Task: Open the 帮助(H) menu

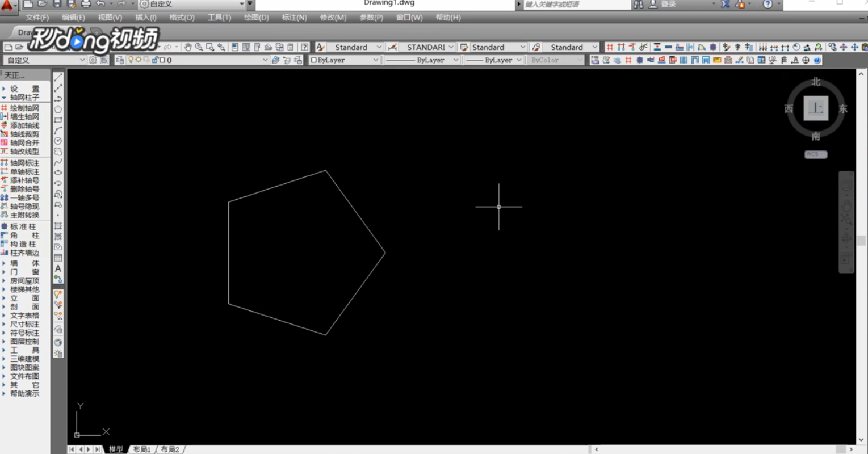Action: 448,18
